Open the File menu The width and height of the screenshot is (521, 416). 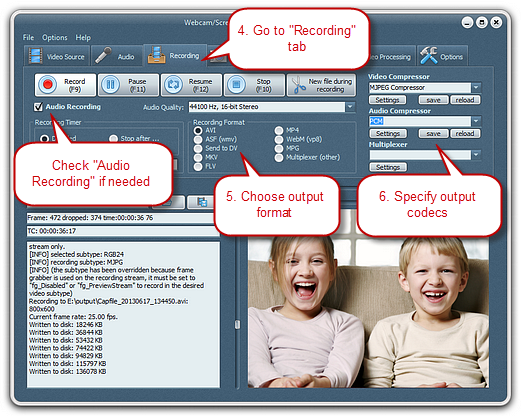(28, 37)
